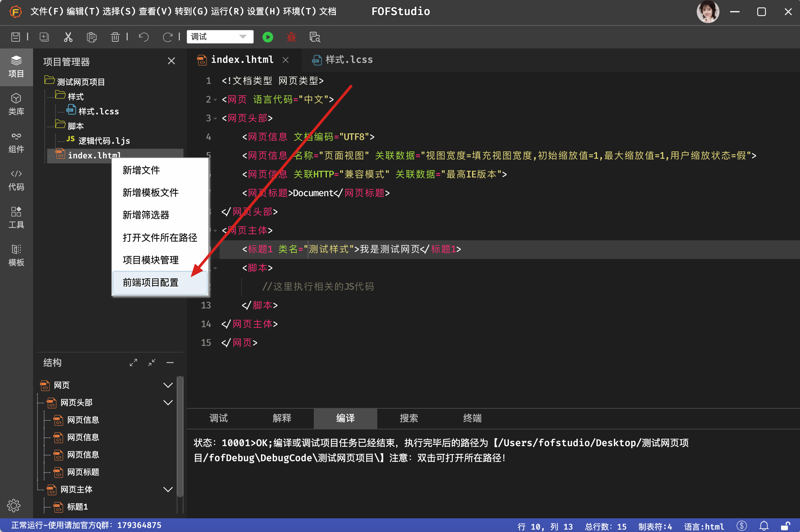Close the 项目管理器 panel
The width and height of the screenshot is (800, 532).
coord(171,61)
